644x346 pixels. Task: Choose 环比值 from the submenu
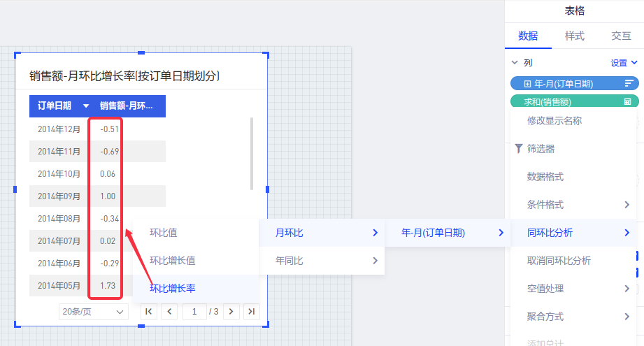pos(163,232)
